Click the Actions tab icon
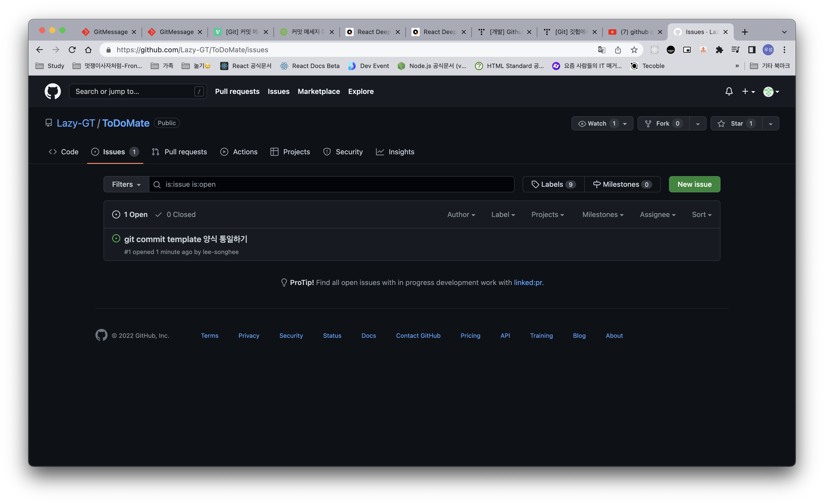824x504 pixels. pos(224,152)
